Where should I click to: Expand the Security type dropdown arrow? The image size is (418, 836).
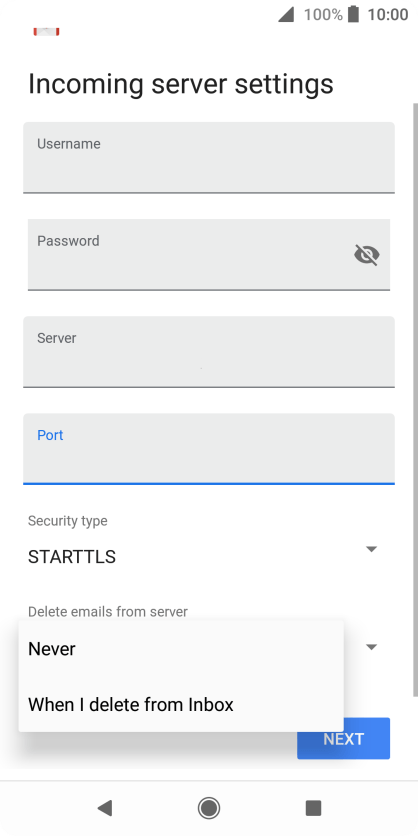coord(372,549)
